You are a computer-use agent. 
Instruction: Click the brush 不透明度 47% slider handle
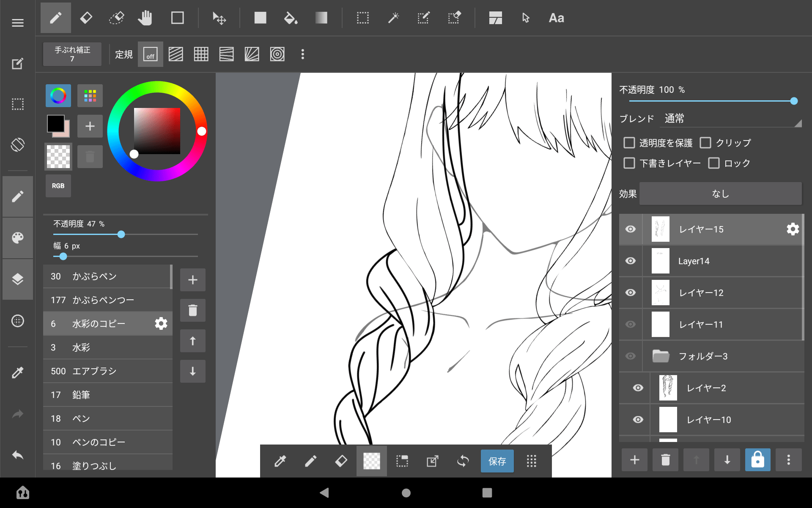point(121,234)
